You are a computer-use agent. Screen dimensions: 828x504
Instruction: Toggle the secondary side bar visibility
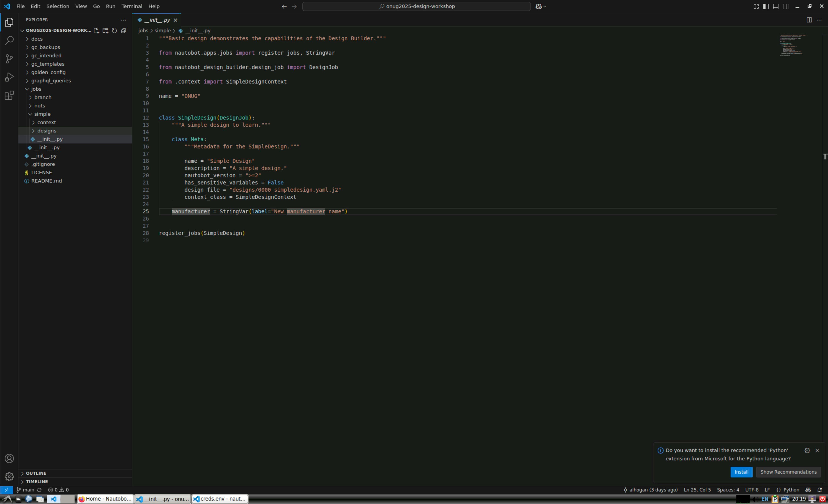(x=786, y=6)
